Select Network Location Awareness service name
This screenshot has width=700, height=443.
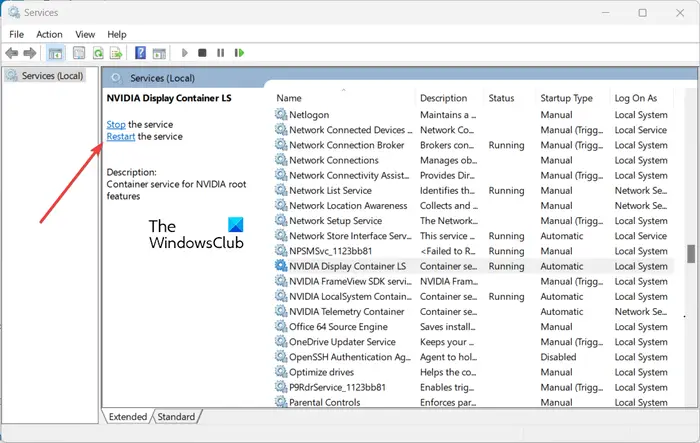click(x=348, y=205)
